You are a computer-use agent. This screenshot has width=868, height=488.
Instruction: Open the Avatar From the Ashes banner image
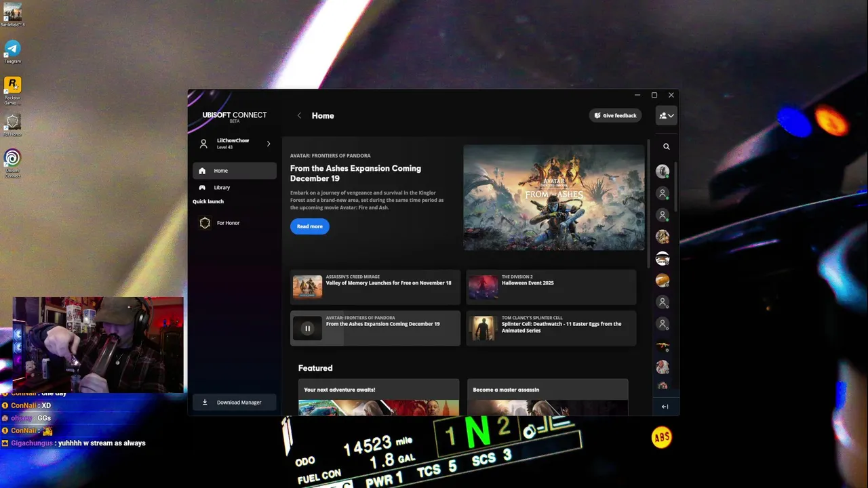(553, 197)
